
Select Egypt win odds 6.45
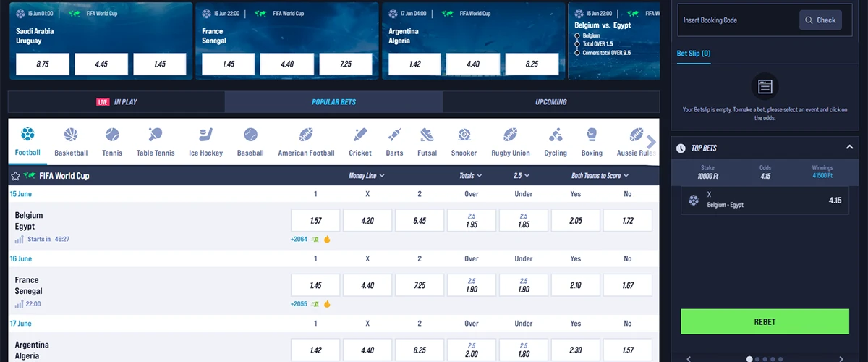click(x=420, y=221)
